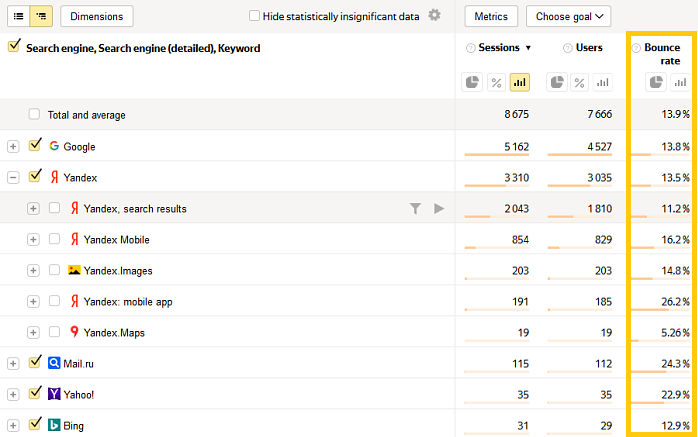Select percent view icon under Sessions

pyautogui.click(x=495, y=83)
